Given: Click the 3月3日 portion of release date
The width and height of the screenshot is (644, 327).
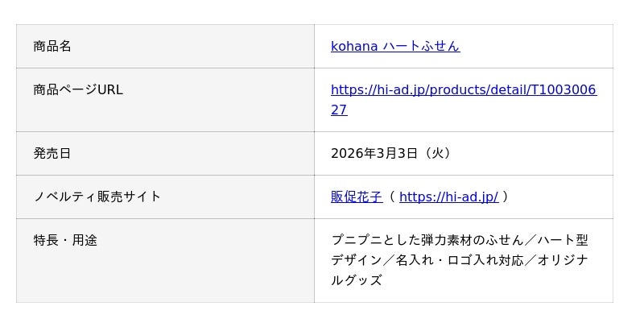Looking at the screenshot, I should [397, 153].
